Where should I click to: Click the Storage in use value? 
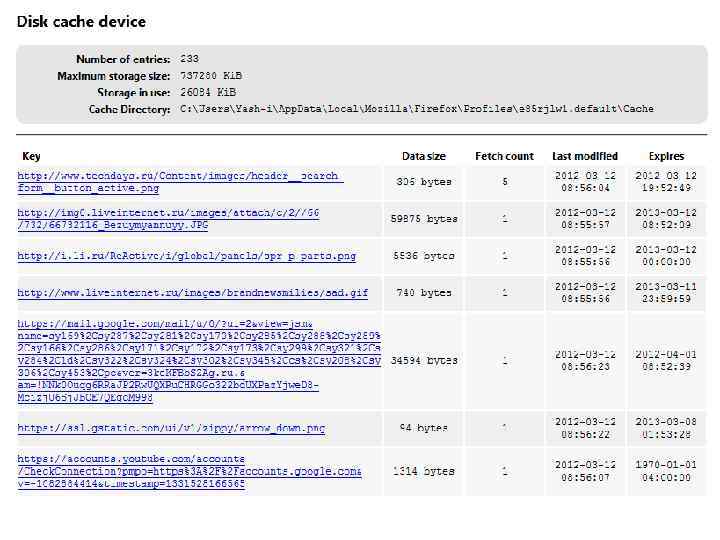(207, 92)
